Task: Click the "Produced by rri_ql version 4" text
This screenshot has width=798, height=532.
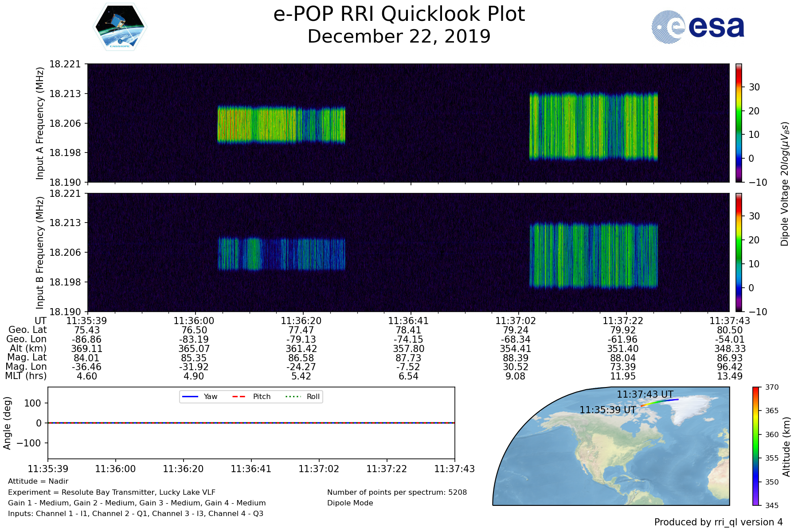Action: 718,522
